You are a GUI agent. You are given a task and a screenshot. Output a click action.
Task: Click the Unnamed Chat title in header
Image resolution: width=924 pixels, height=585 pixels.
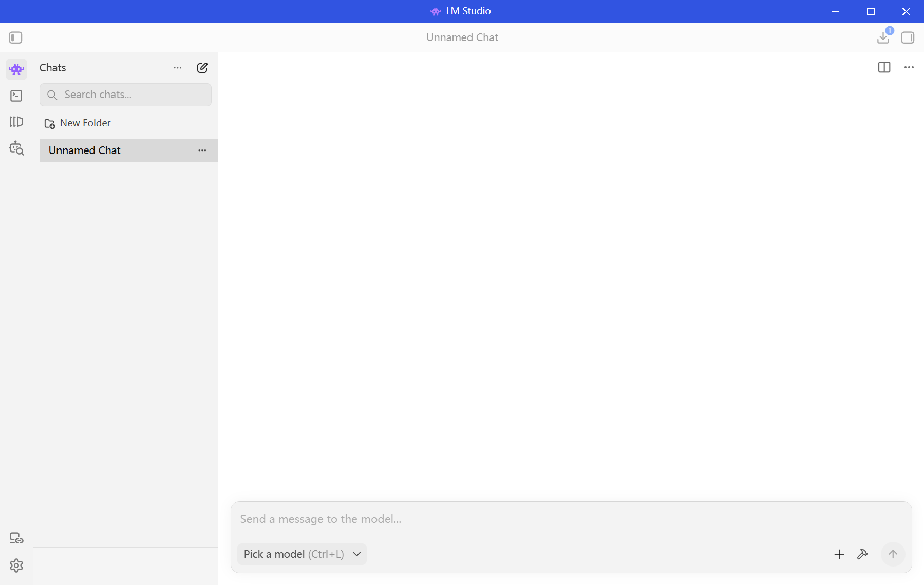[462, 37]
